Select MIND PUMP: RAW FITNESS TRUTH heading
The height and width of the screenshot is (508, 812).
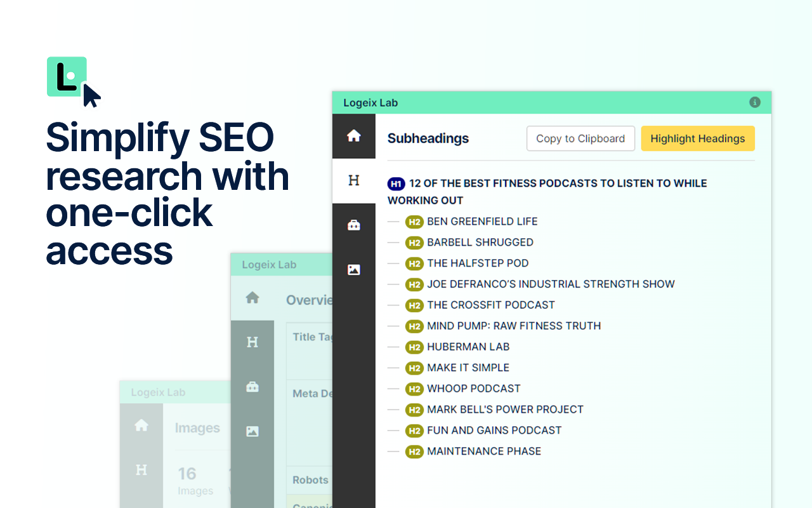coord(514,326)
